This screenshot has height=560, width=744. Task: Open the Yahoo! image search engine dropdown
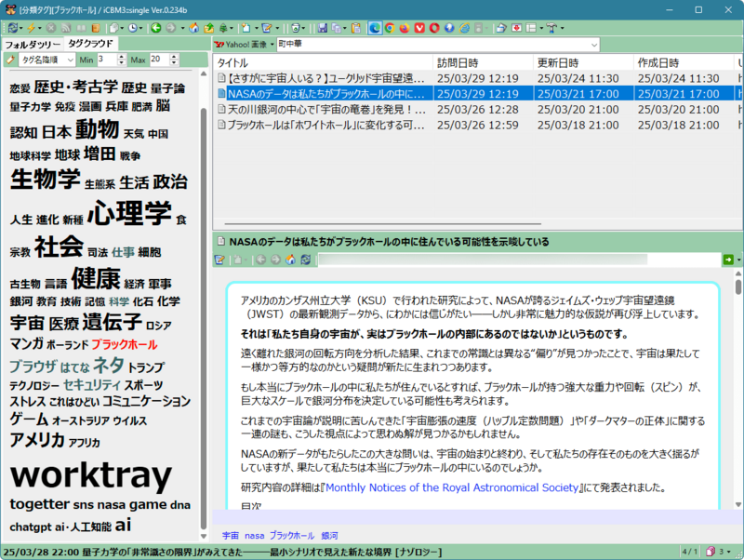[272, 45]
